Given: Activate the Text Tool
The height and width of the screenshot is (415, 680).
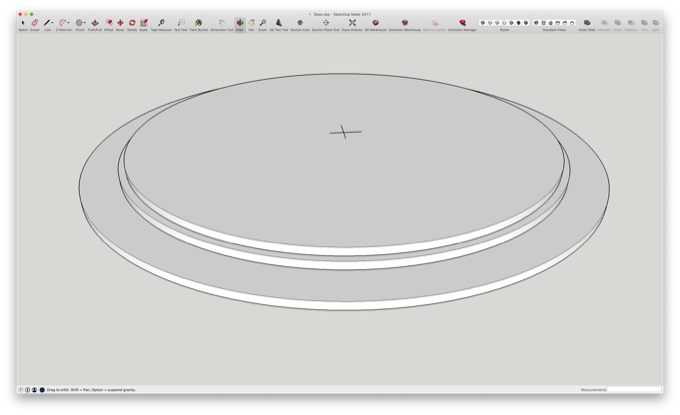Looking at the screenshot, I should click(x=181, y=23).
